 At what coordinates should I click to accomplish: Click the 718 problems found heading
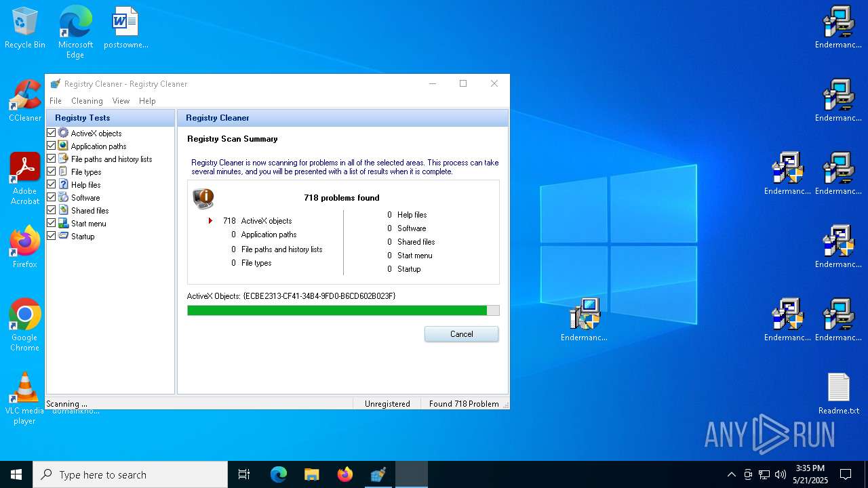click(342, 198)
